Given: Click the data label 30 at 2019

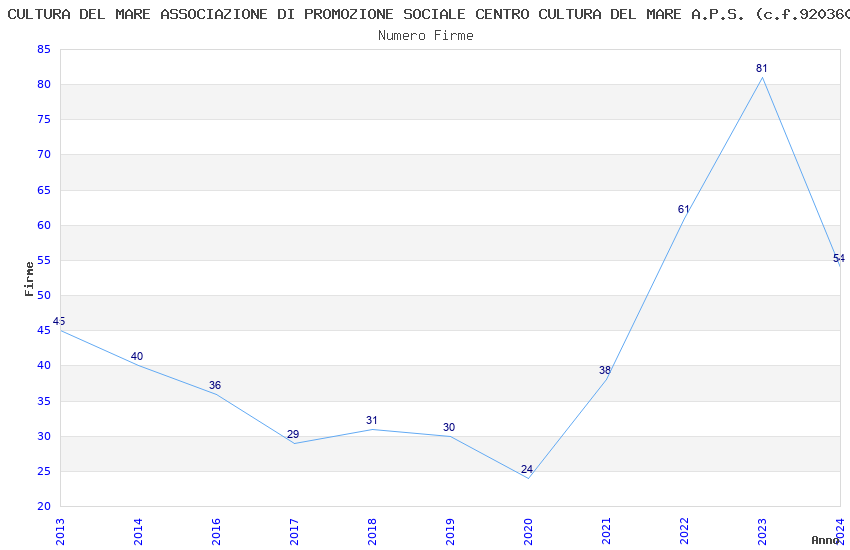Looking at the screenshot, I should (x=449, y=428).
